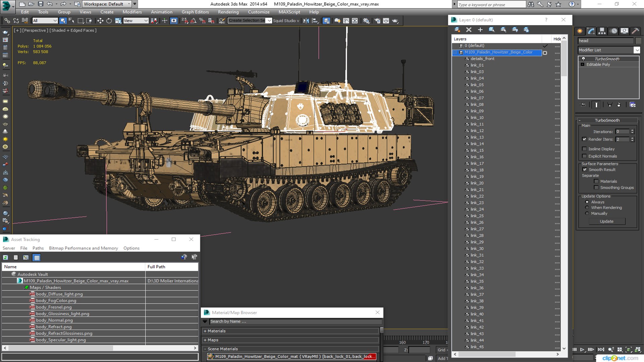The image size is (644, 362).
Task: Enable the Explicit Normals checkbox
Action: pyautogui.click(x=585, y=156)
